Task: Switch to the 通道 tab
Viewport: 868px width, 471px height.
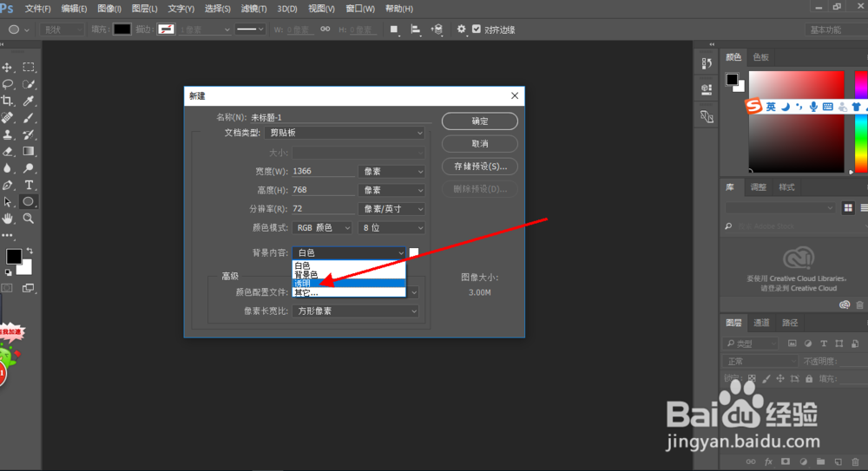Action: [761, 323]
